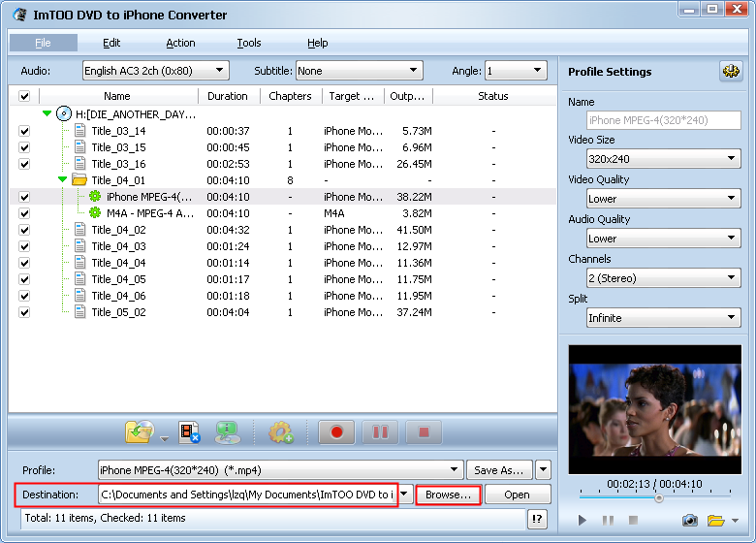Click the Destination path input field
The width and height of the screenshot is (756, 543).
(247, 495)
